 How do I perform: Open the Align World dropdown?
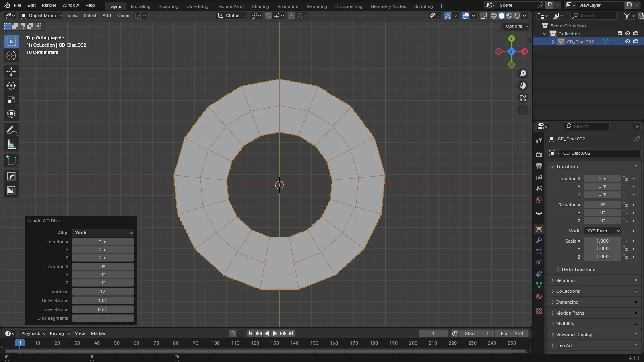tap(103, 233)
